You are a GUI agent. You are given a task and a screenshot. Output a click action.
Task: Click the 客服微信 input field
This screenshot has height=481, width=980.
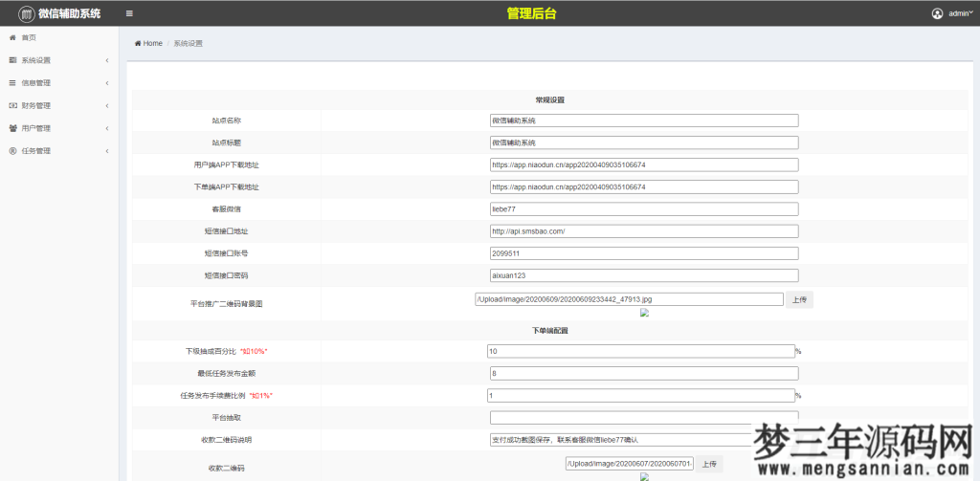(x=643, y=209)
